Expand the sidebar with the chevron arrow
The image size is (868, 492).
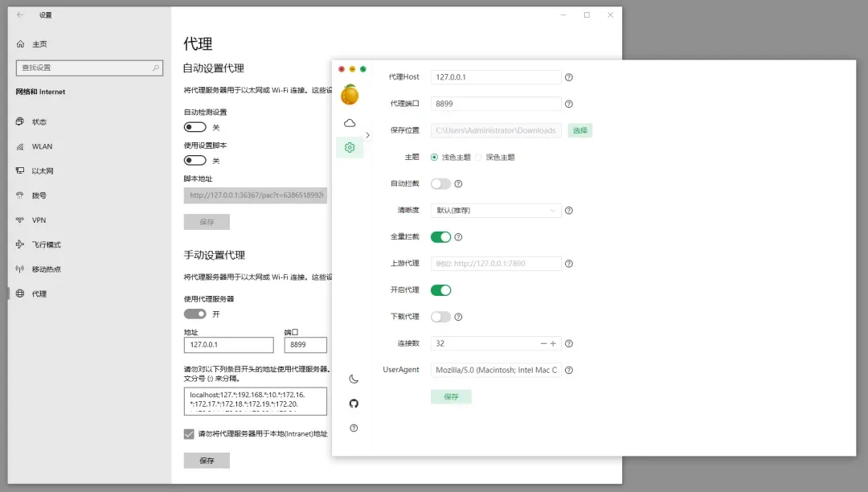click(x=367, y=135)
